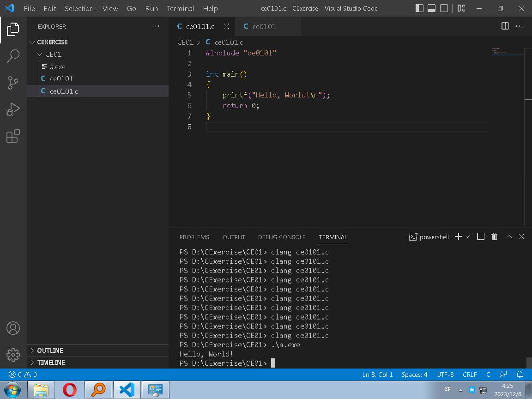Open the Terminal menu

180,8
